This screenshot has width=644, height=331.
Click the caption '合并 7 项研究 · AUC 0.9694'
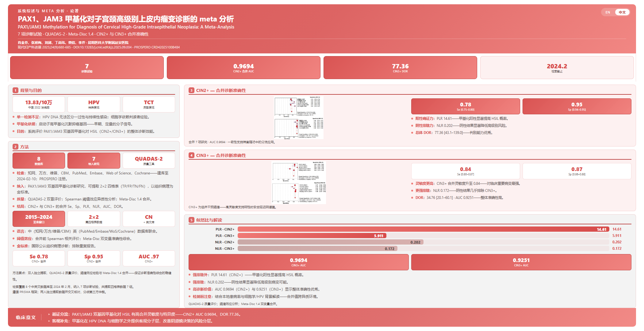pos(232,142)
